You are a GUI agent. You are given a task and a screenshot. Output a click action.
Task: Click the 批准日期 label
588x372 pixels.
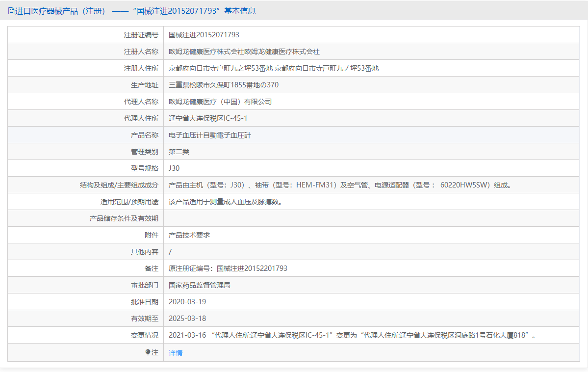click(x=144, y=302)
